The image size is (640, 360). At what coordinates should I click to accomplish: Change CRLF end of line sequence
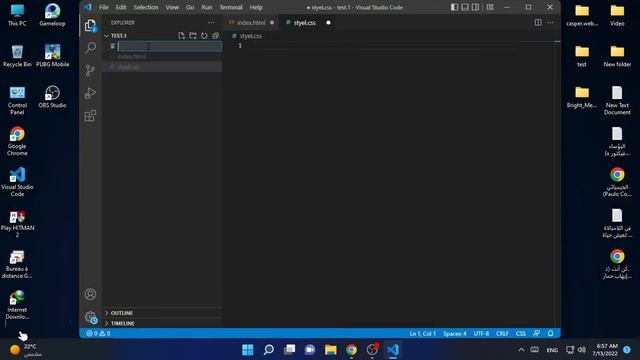click(502, 333)
